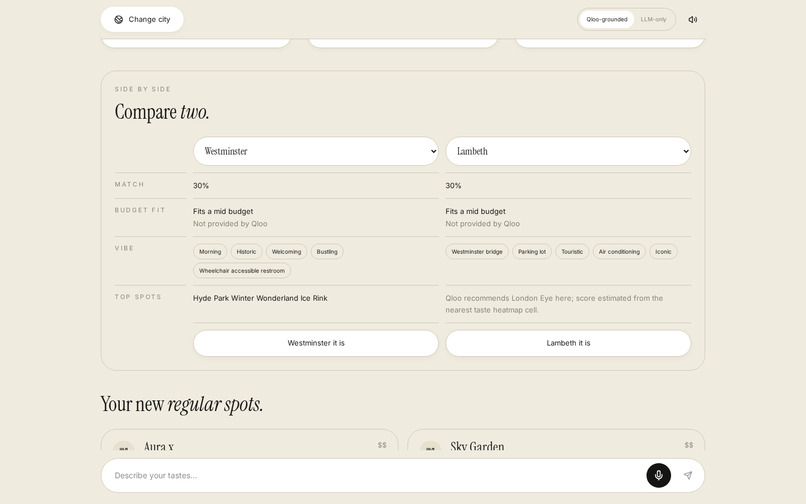Click the Westminster bridge tag
The image size is (806, 504).
(477, 251)
